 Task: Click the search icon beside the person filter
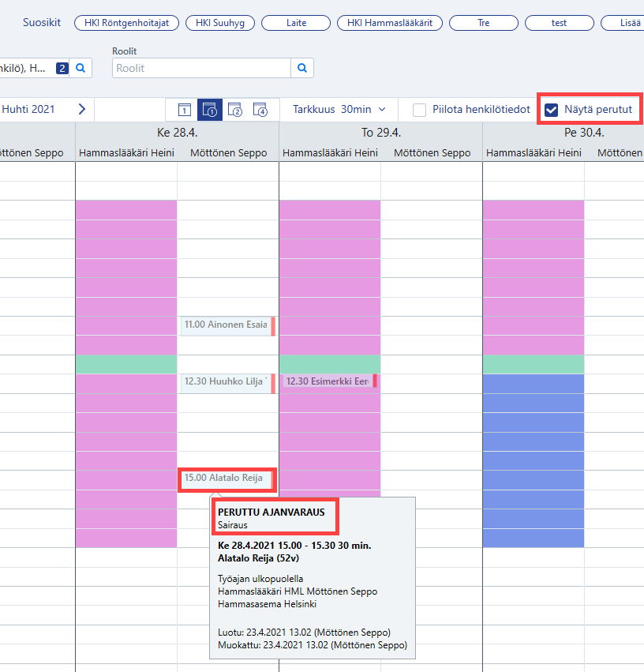point(80,68)
